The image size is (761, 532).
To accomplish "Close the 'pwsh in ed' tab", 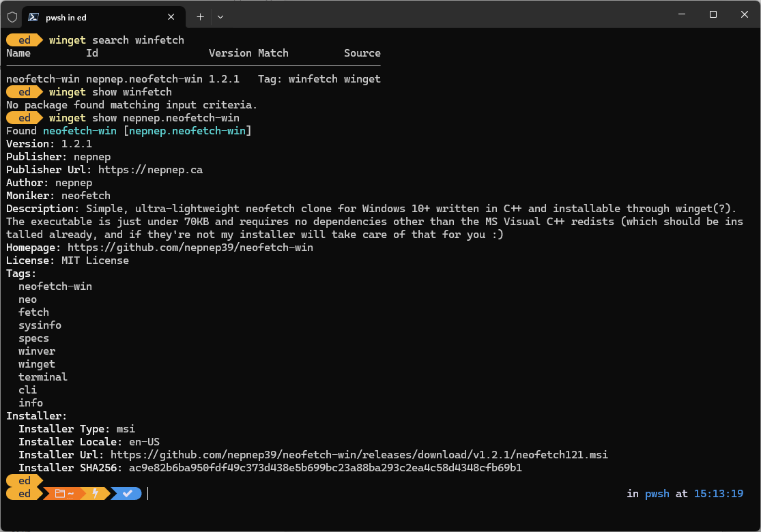I will click(171, 16).
